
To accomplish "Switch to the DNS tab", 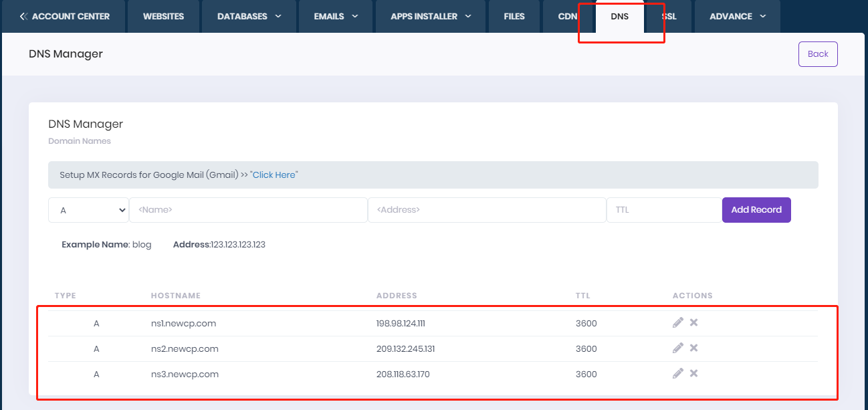I will [620, 17].
